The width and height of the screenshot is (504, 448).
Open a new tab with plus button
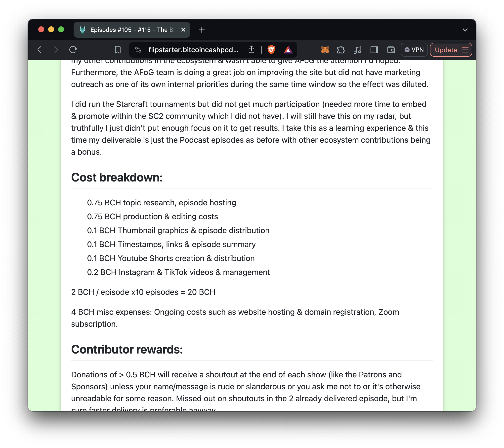(x=202, y=30)
